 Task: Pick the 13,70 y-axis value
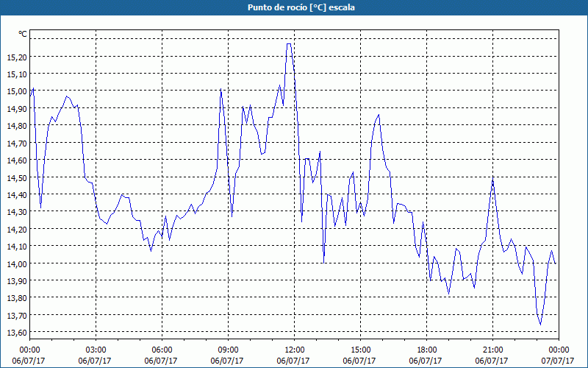[17, 316]
